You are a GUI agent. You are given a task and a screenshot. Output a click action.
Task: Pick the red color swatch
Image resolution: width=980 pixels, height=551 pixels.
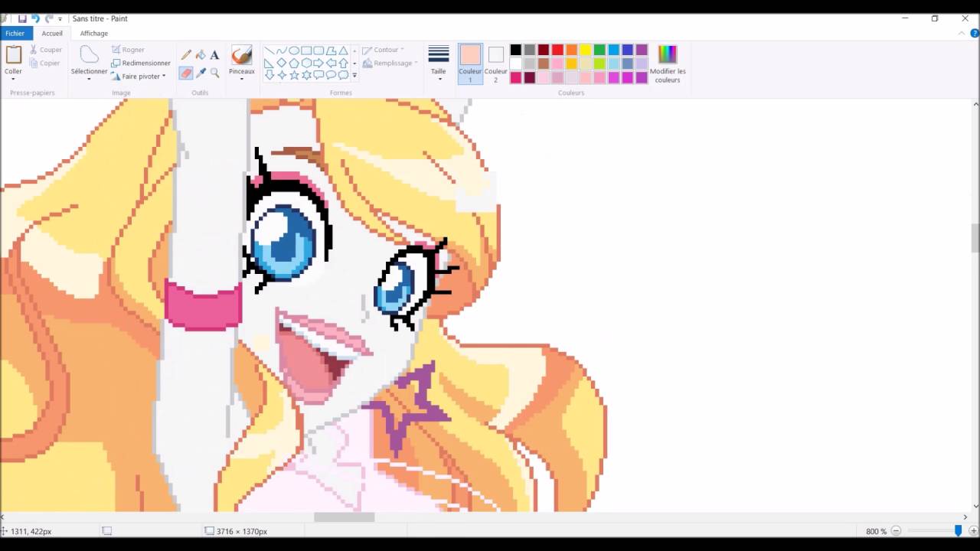[x=557, y=50]
